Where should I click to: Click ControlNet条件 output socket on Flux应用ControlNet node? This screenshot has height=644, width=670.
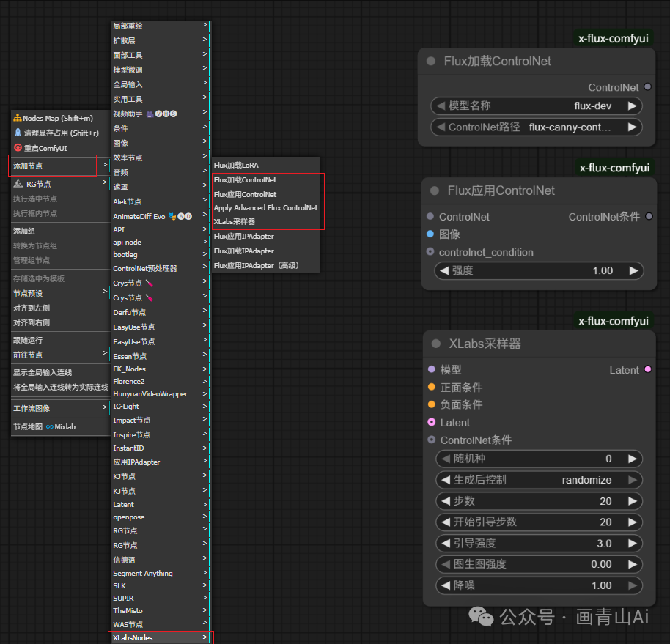649,216
